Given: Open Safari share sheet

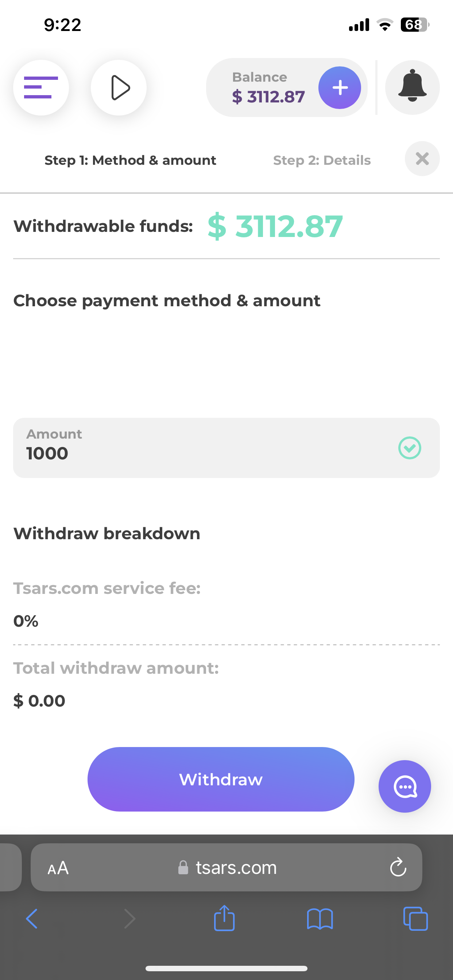Looking at the screenshot, I should coord(224,919).
